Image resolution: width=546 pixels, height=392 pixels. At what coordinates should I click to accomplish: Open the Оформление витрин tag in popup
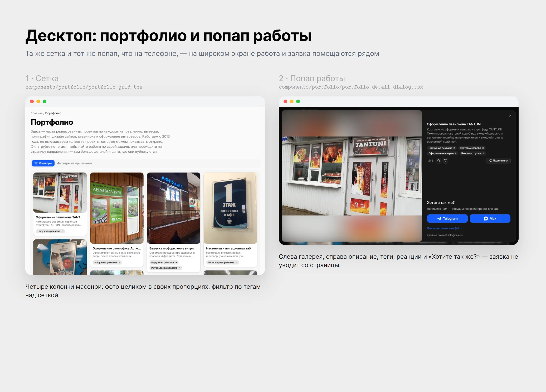(x=442, y=153)
